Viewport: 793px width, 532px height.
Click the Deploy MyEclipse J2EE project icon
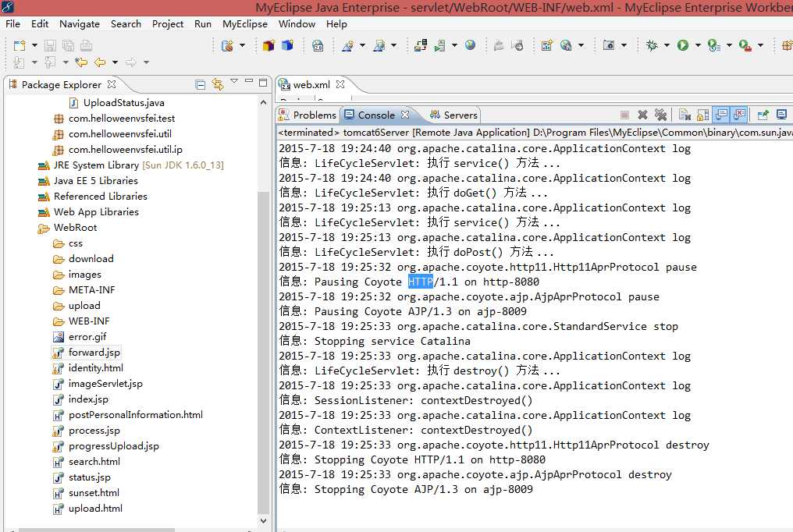pos(420,45)
